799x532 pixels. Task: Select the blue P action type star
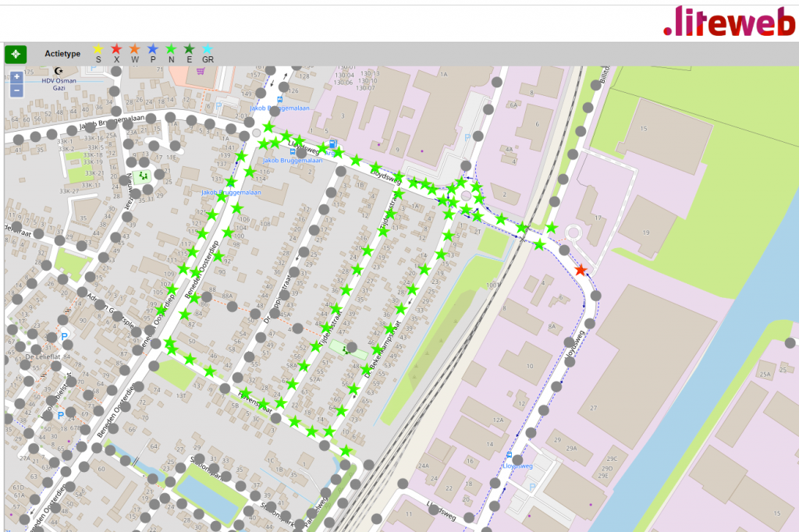[153, 50]
